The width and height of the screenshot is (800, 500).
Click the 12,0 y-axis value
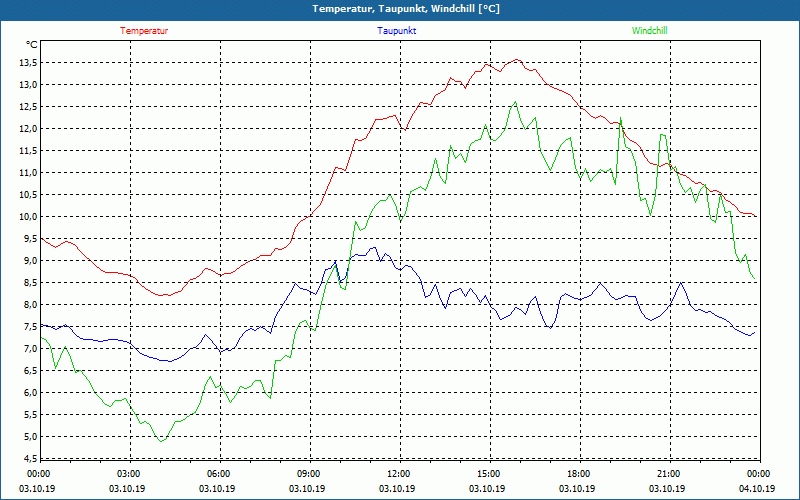[29, 129]
